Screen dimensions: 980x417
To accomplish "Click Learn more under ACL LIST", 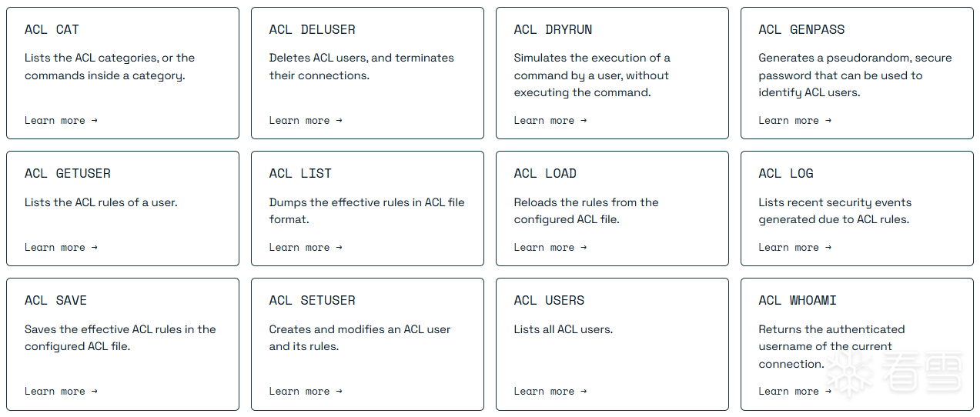I will [x=306, y=247].
